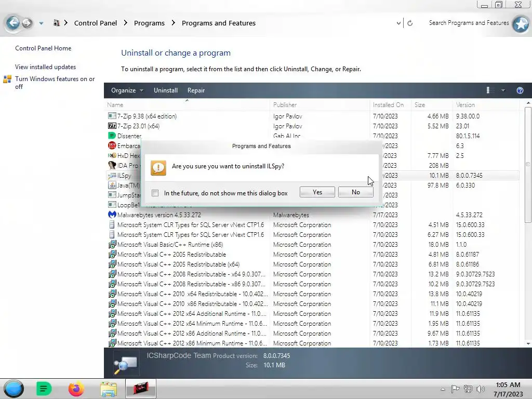Open the Organize menu
The width and height of the screenshot is (532, 399).
coord(127,90)
